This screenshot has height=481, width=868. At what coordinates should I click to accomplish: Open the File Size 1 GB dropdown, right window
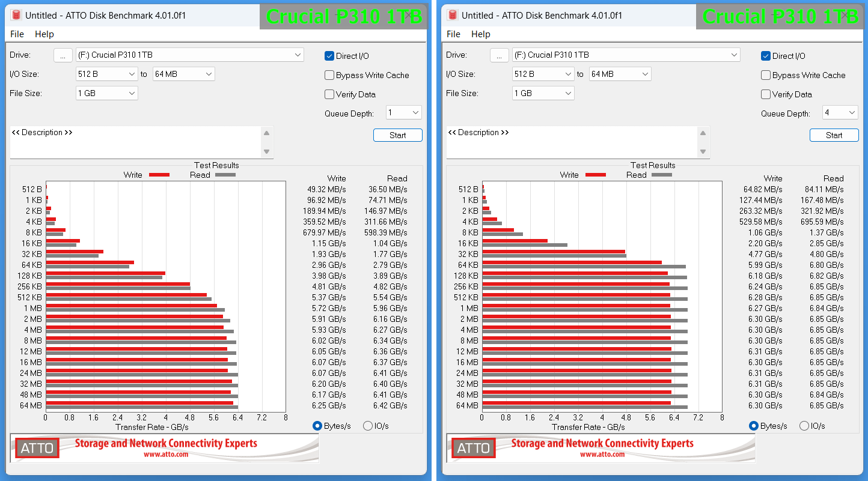(x=543, y=93)
